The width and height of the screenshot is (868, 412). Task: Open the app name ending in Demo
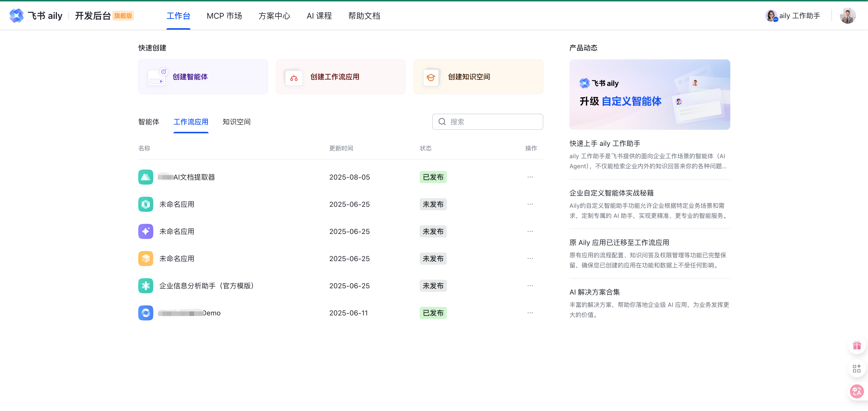189,313
